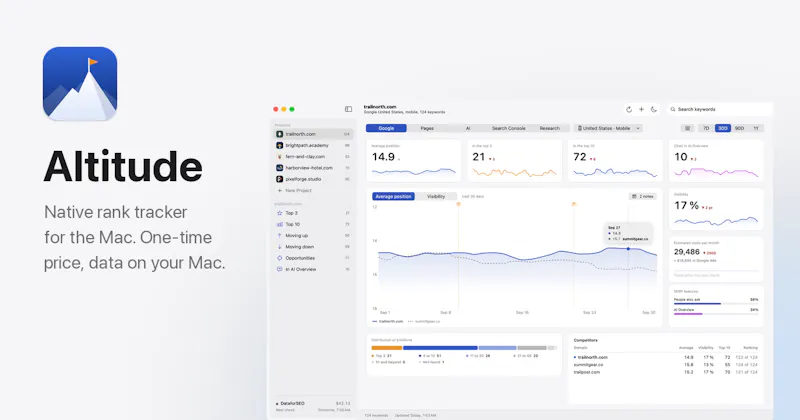Open the United States - Mobile dropdown

point(608,128)
